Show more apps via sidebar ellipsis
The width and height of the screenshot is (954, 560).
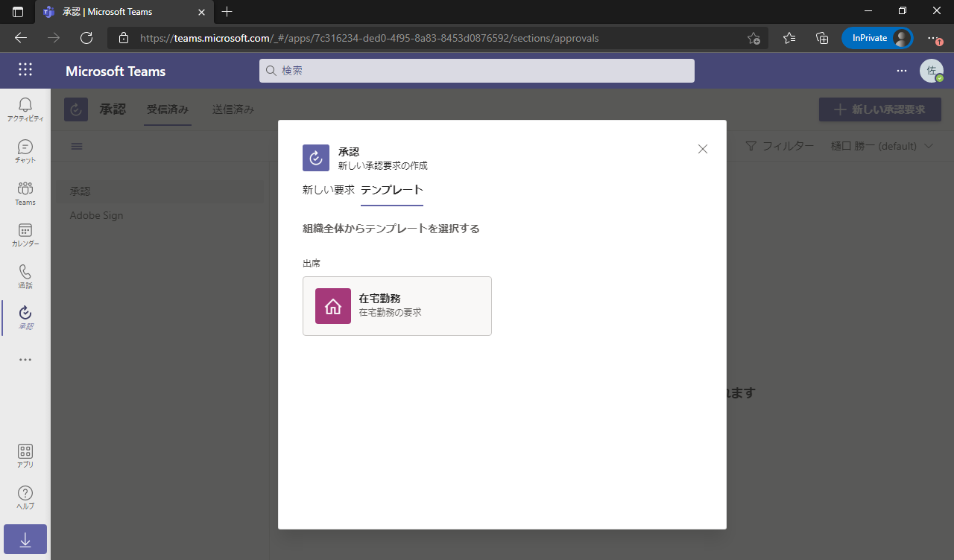pyautogui.click(x=25, y=360)
